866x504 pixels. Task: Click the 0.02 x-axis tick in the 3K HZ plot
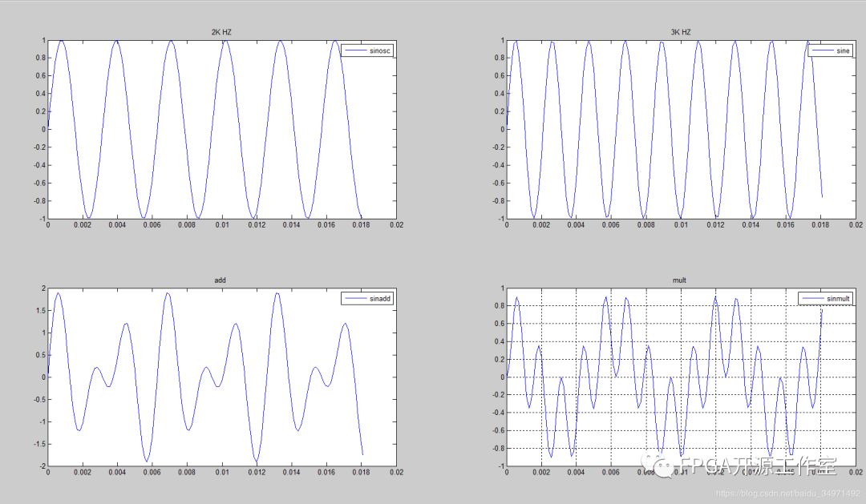tap(855, 226)
